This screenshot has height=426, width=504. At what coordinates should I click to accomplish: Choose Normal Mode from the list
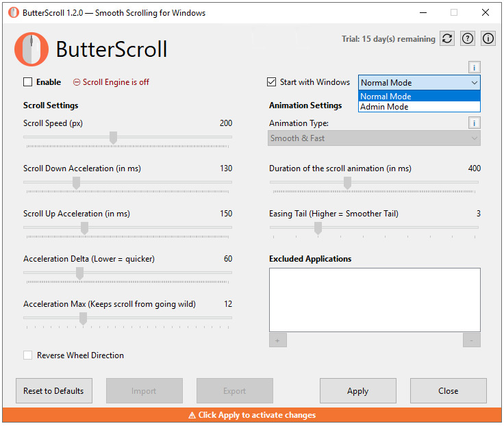[419, 96]
